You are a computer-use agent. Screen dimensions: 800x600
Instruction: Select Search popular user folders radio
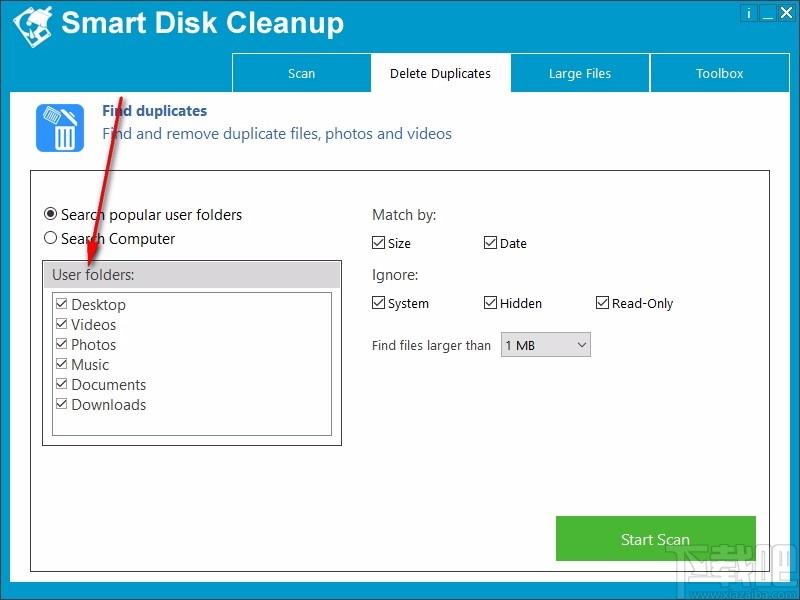[51, 214]
